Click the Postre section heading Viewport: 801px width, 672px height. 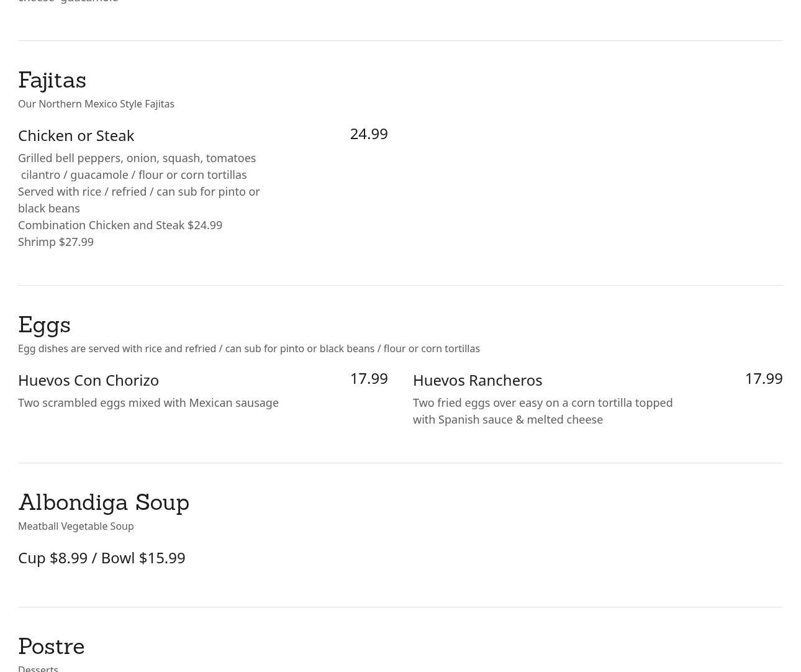(x=52, y=647)
